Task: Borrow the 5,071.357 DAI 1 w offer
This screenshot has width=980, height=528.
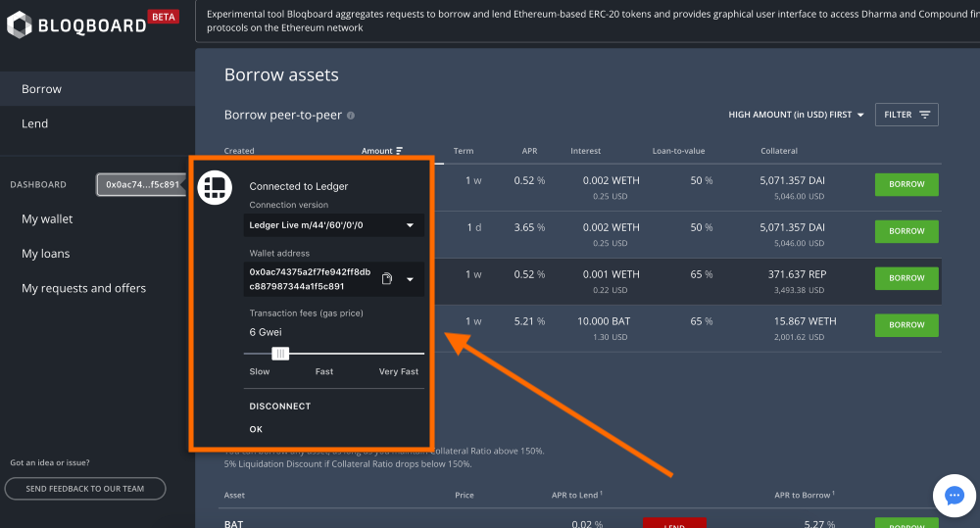Action: point(906,184)
